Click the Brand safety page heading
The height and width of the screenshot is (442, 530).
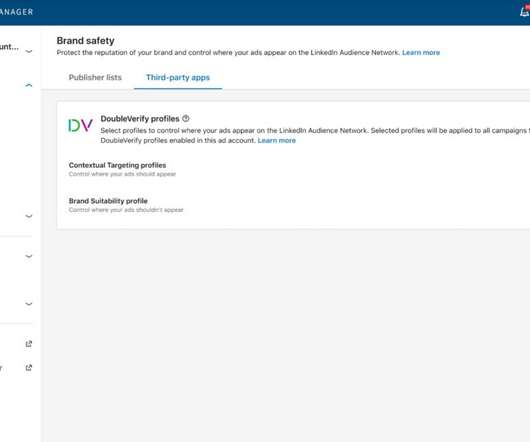click(86, 41)
